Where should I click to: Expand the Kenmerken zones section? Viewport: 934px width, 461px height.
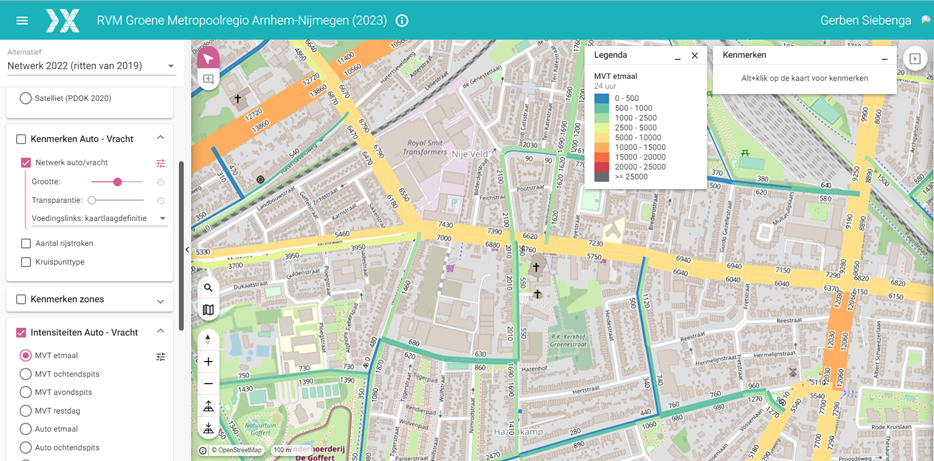[160, 300]
